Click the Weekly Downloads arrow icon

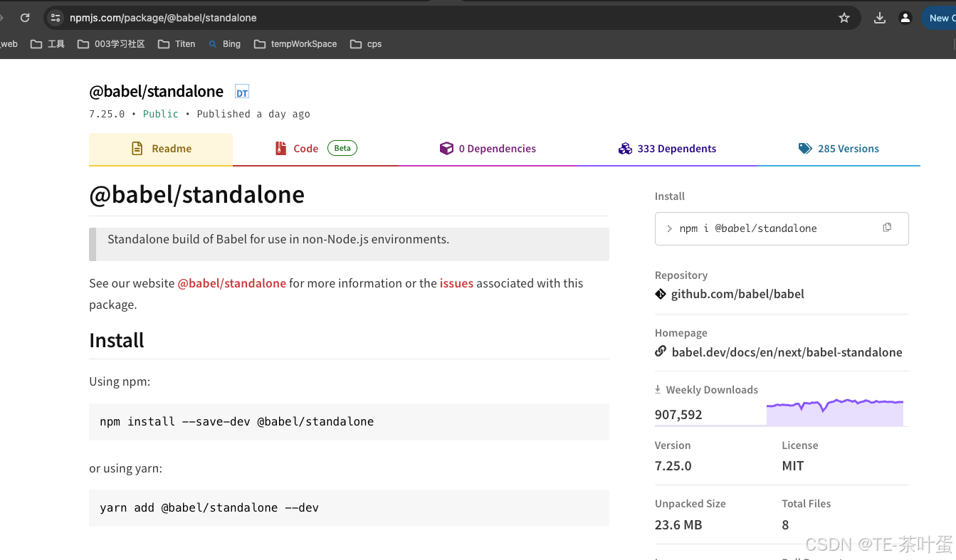[658, 389]
